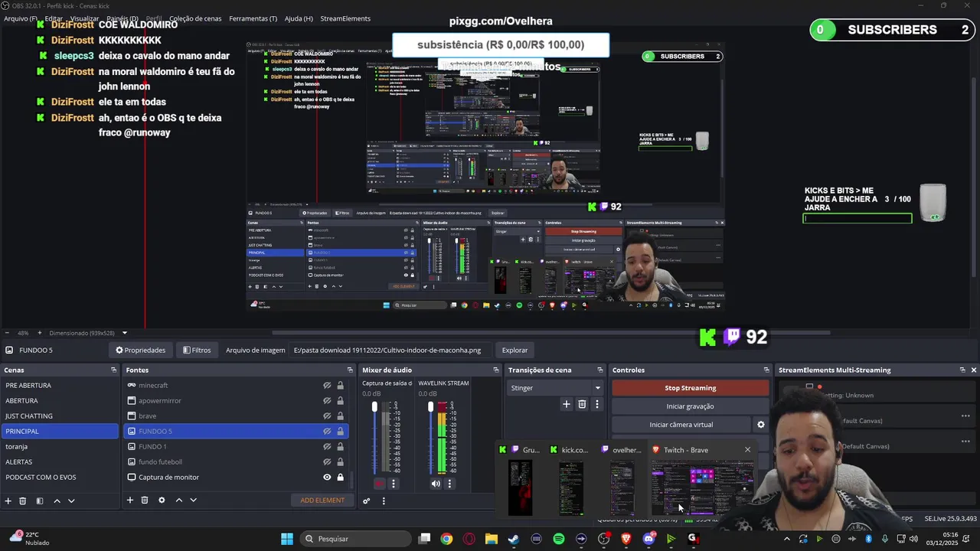Delete selected source with the Fontes trash icon
This screenshot has width=980, height=551.
(x=145, y=500)
